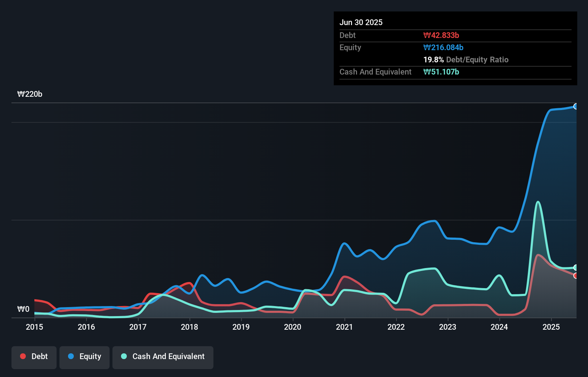Click the equity peak around late 2022
This screenshot has width=588, height=377.
click(433, 221)
